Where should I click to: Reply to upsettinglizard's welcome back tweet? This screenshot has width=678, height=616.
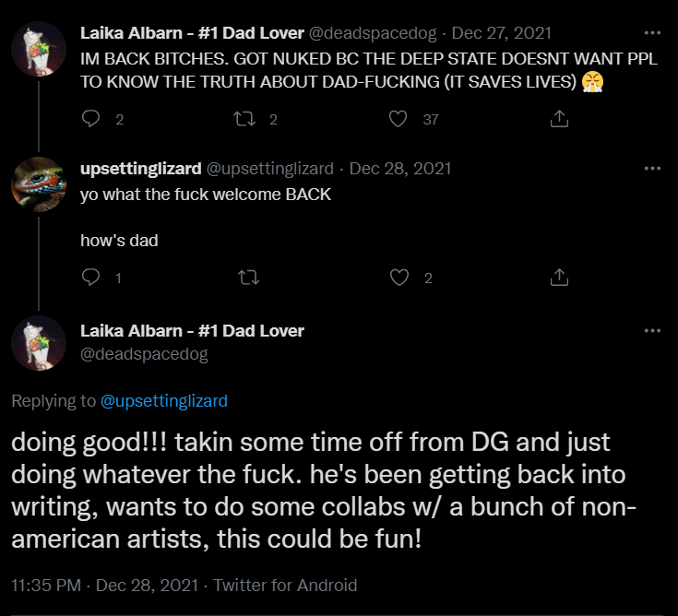pos(90,278)
